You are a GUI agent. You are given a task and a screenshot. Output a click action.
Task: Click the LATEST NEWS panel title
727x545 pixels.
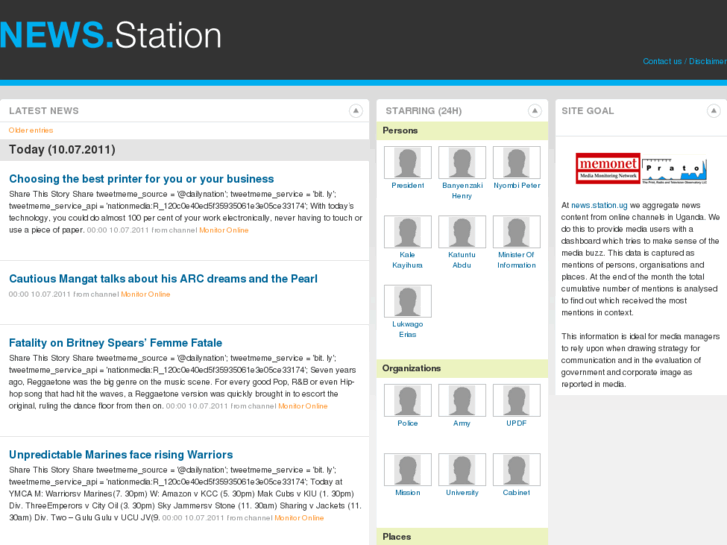pos(44,111)
